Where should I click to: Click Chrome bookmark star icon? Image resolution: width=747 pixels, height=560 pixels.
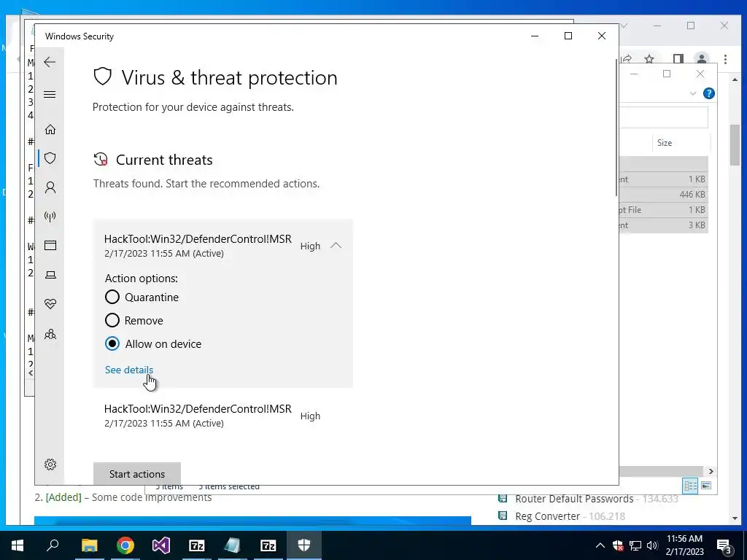click(x=649, y=59)
